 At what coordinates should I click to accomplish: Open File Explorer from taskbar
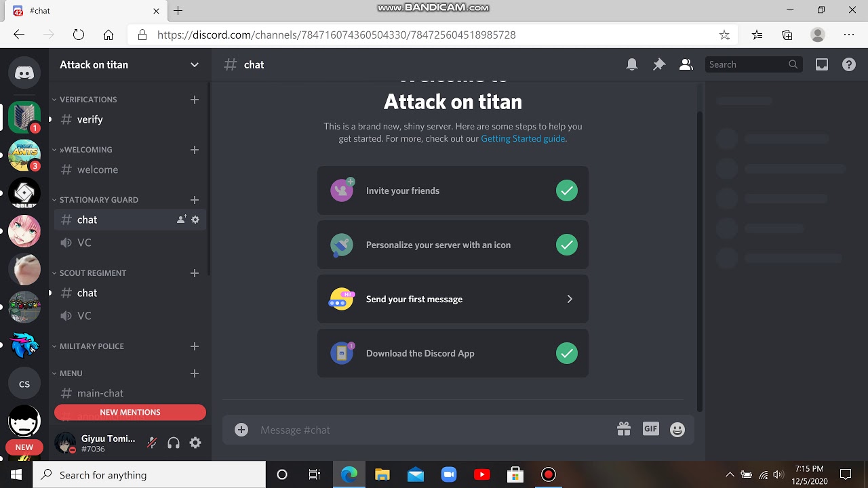click(x=382, y=474)
